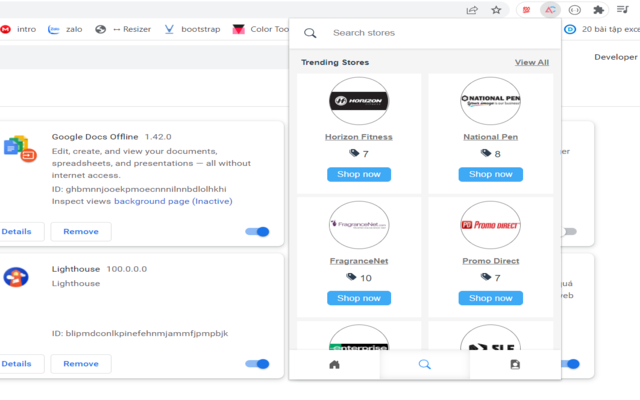
Task: Click the Developer mode label
Action: [x=616, y=57]
